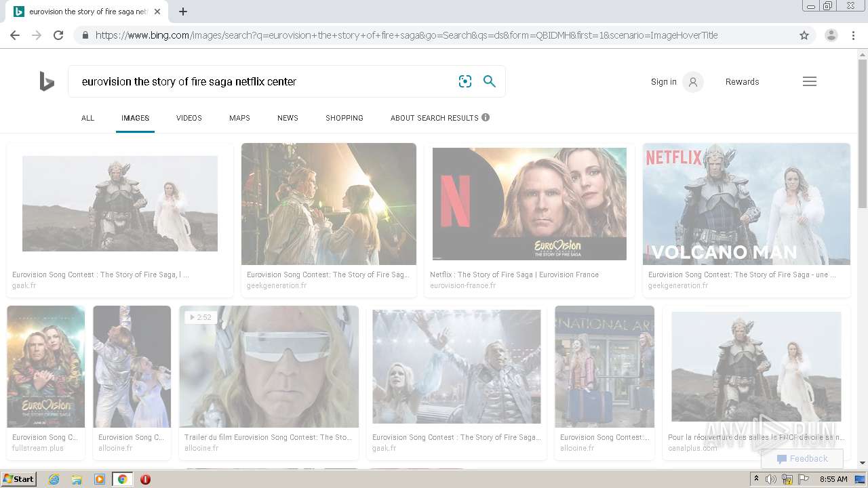This screenshot has height=488, width=868.
Task: Open Opera icon in taskbar
Action: coord(145,479)
